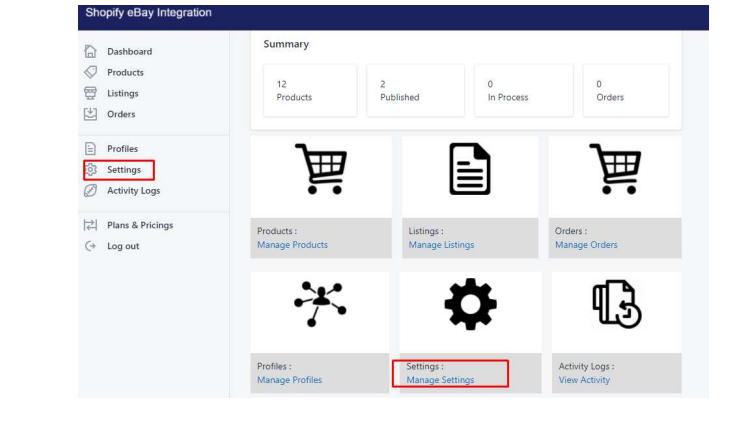Choose Log out in the sidebar

click(123, 246)
